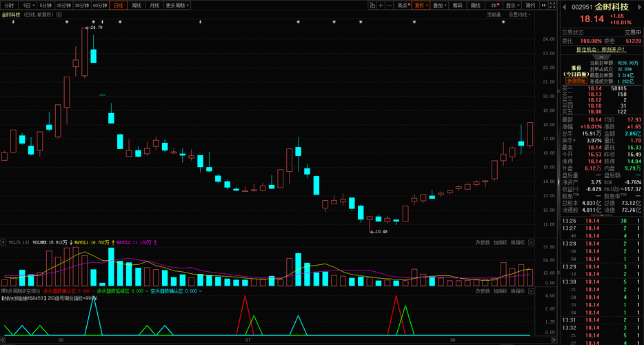Viewport: 644px width, 345px height.
Task: Enable 画线 drawing tools
Action: (x=476, y=6)
